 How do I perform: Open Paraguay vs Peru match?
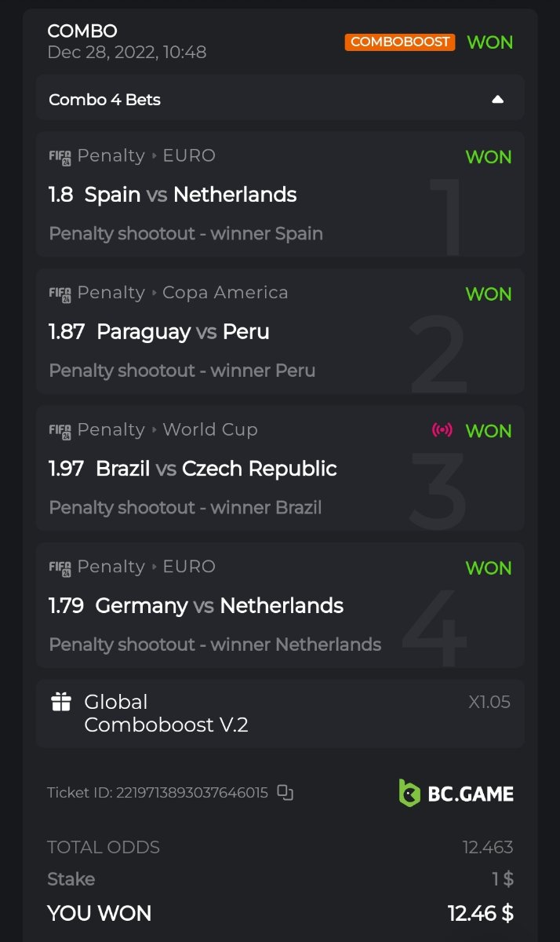[x=183, y=331]
